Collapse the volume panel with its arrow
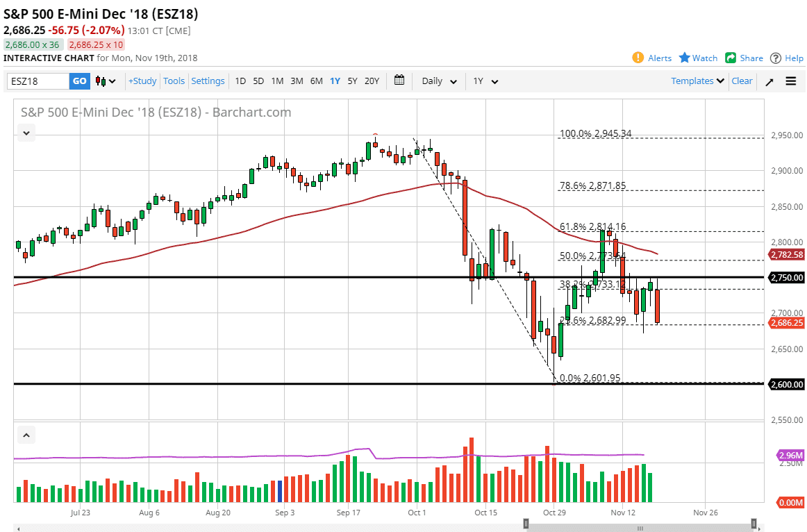 tap(26, 434)
